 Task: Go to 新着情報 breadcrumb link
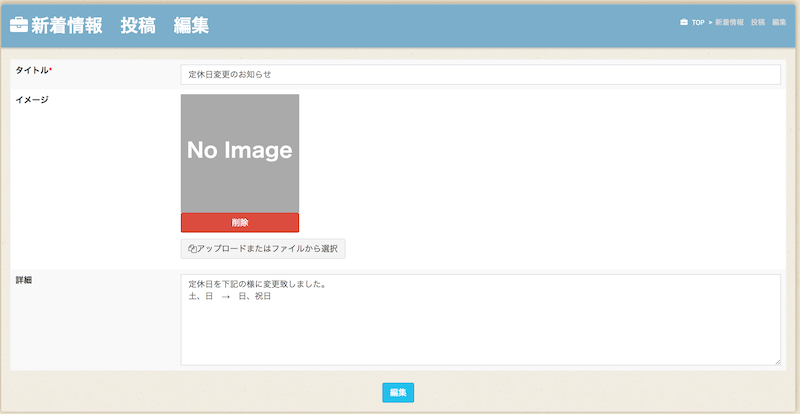pyautogui.click(x=729, y=22)
